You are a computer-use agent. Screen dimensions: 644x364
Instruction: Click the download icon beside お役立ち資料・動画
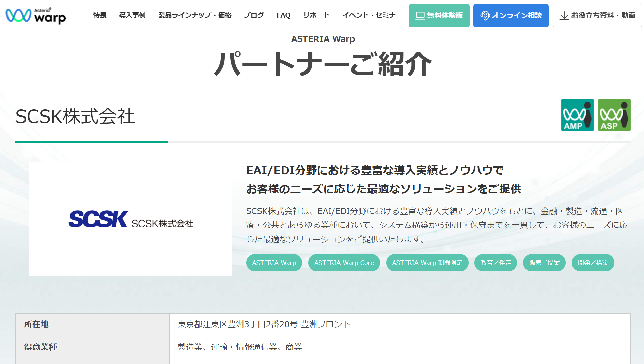(x=564, y=16)
